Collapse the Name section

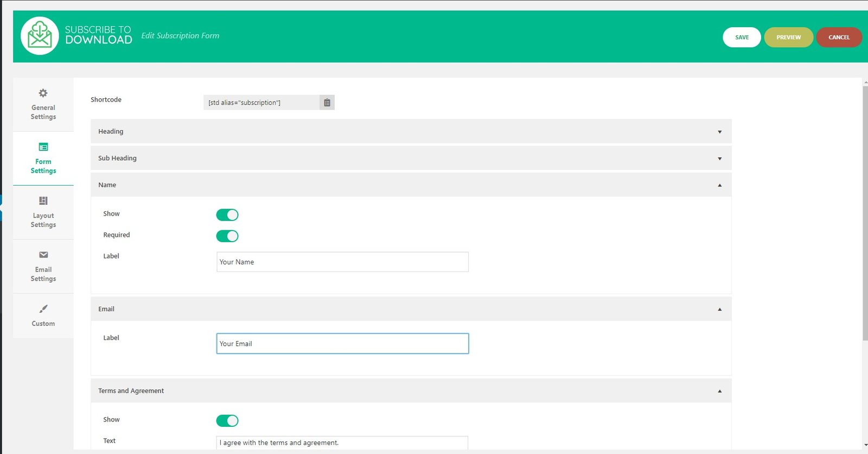click(720, 185)
